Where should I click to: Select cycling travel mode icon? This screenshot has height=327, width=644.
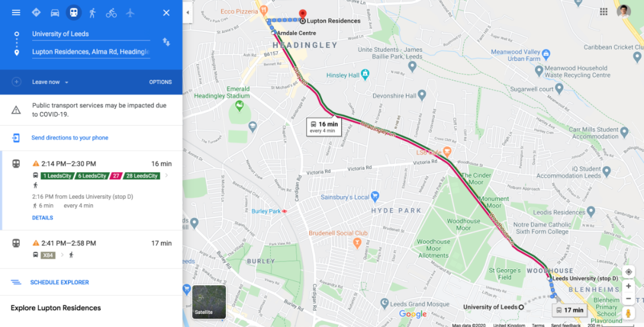pos(112,13)
